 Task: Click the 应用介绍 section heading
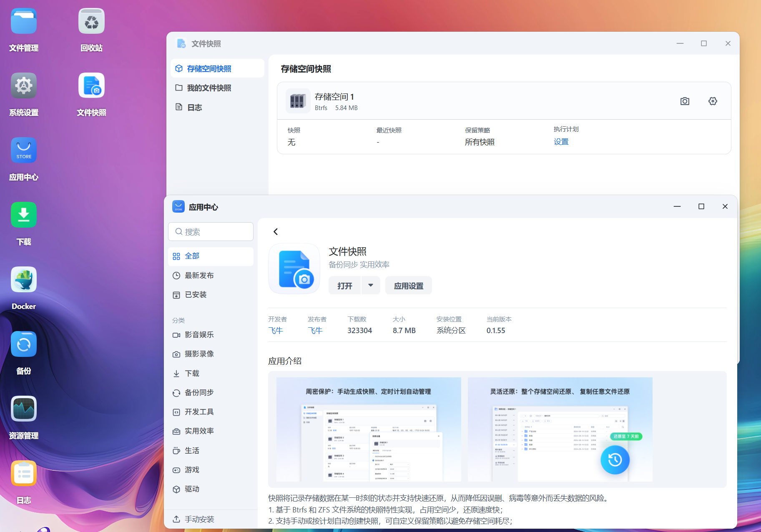pos(285,361)
